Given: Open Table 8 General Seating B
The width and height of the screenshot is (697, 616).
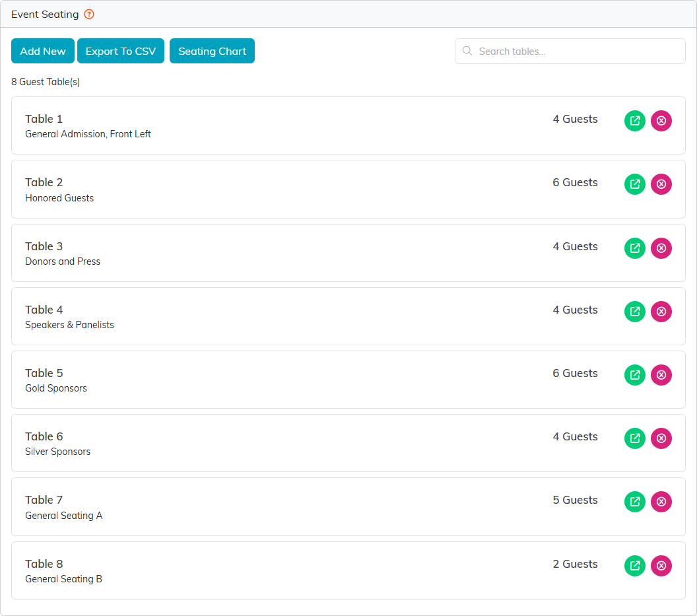Looking at the screenshot, I should [635, 566].
